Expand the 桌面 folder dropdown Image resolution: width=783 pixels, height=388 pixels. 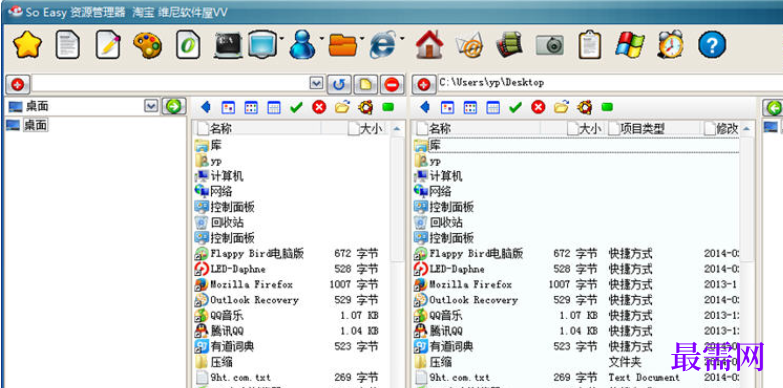tap(151, 106)
